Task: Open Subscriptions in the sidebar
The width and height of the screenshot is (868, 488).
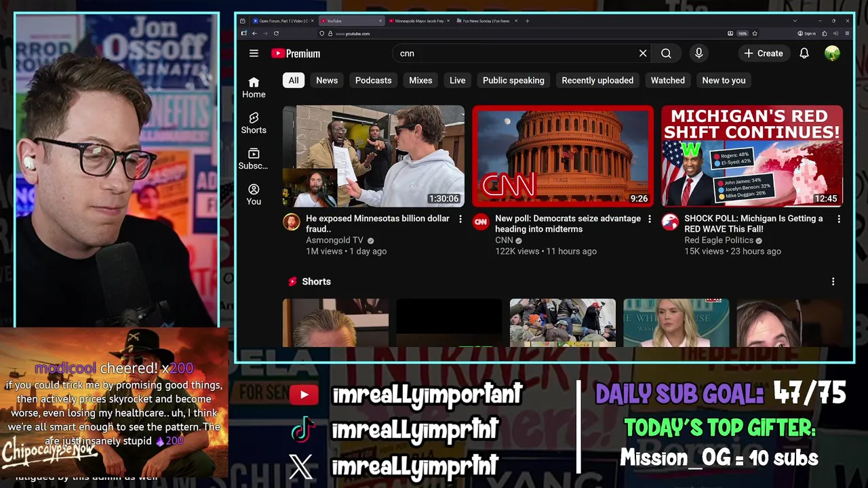Action: tap(254, 159)
